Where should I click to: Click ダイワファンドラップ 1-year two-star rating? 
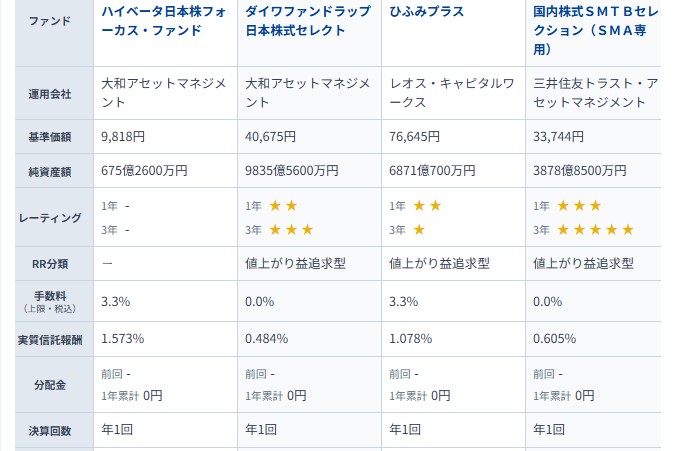point(283,206)
